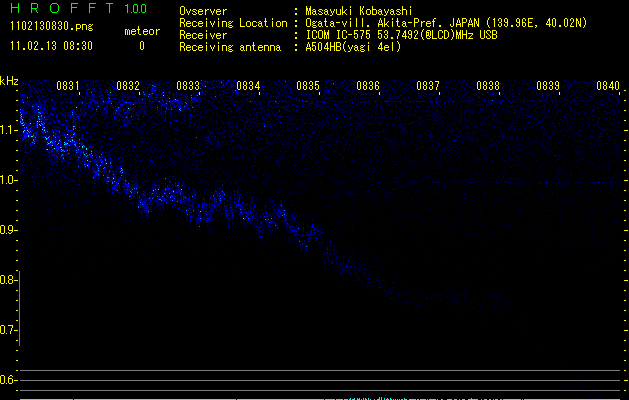Click the Receiving Location label
This screenshot has height=400, width=629.
pos(233,23)
